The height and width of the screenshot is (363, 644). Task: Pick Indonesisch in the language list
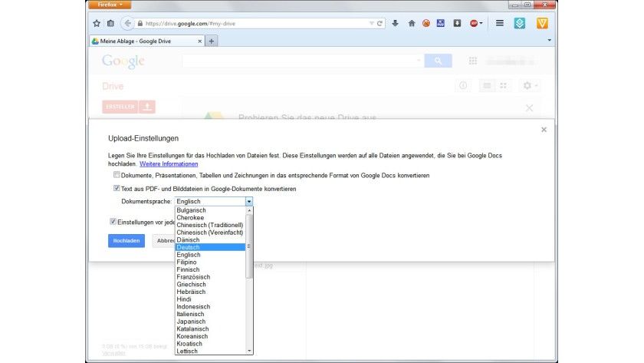(211, 306)
